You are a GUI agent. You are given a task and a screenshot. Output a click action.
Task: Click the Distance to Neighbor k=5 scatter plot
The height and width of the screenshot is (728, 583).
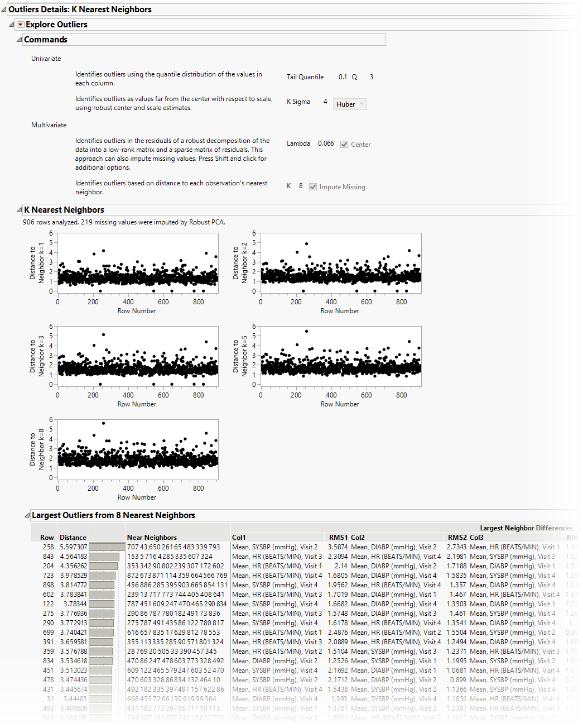pyautogui.click(x=341, y=356)
